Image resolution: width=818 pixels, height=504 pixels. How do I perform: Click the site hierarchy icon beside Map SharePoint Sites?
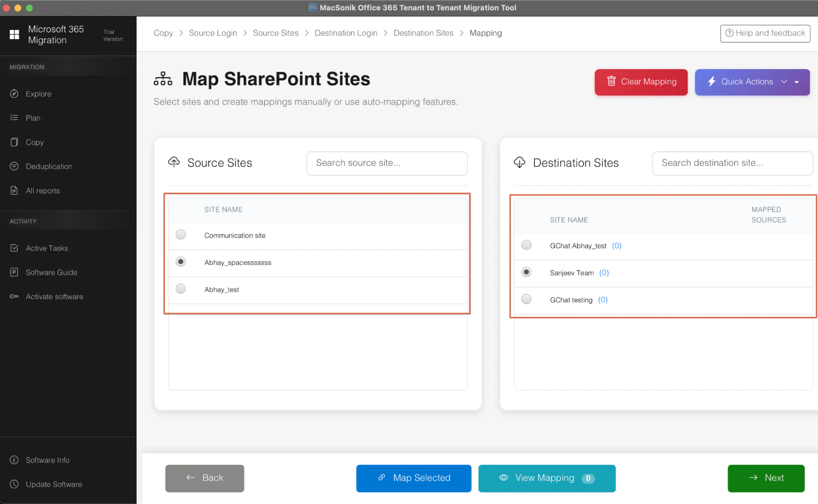pyautogui.click(x=163, y=79)
